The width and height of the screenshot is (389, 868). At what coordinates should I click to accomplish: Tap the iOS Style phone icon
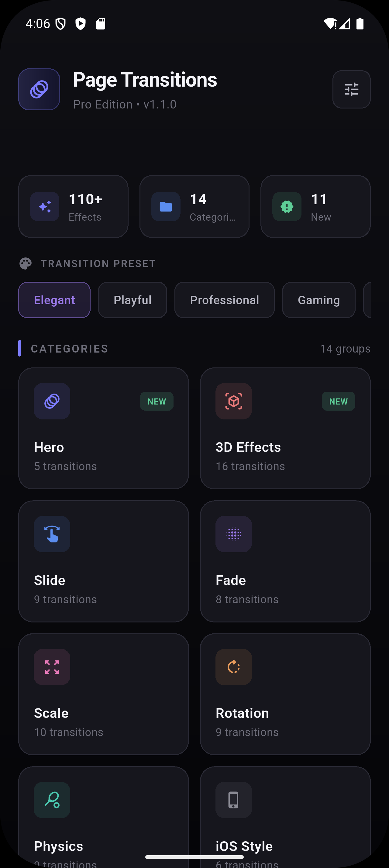click(234, 800)
